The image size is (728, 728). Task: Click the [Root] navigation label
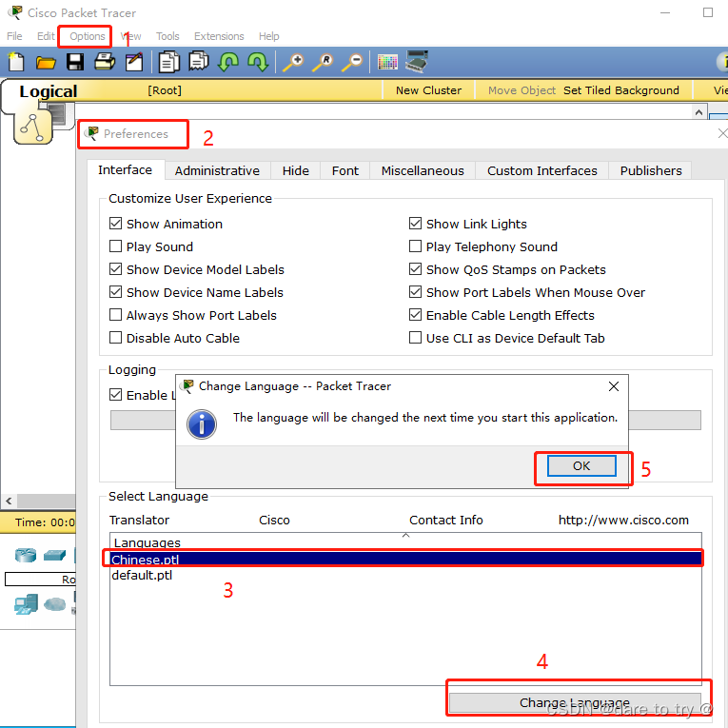[165, 90]
